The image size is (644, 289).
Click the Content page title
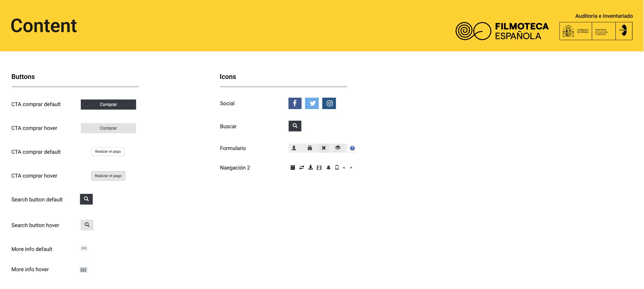pyautogui.click(x=44, y=26)
